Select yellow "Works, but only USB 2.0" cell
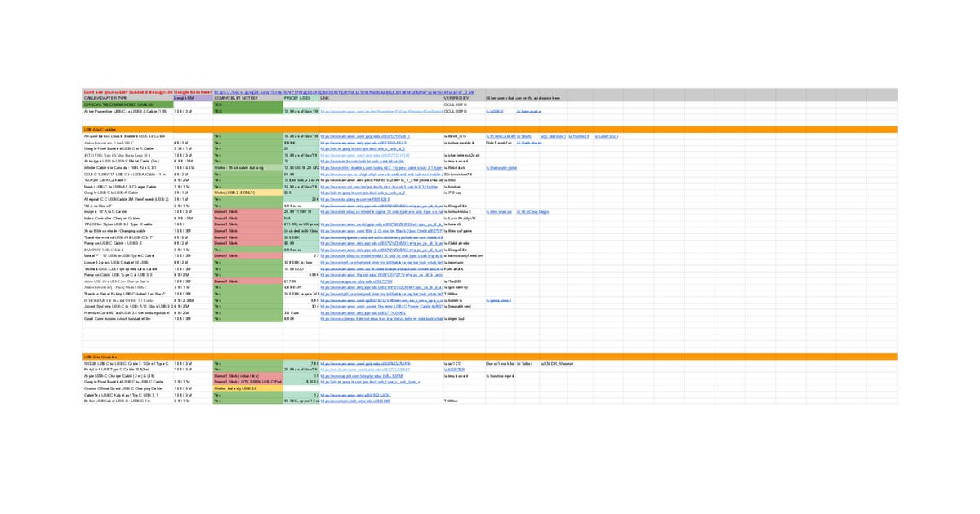The image size is (980, 514). (247, 388)
